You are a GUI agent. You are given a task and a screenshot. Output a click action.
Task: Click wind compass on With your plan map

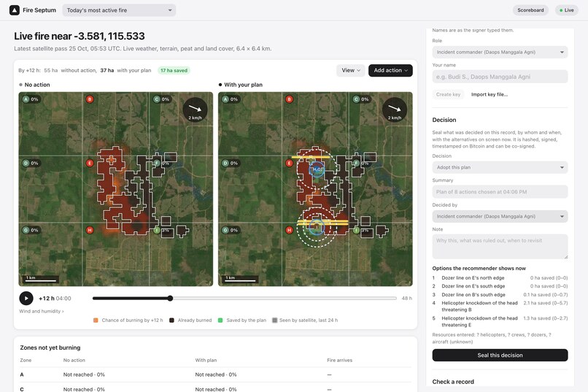point(395,110)
